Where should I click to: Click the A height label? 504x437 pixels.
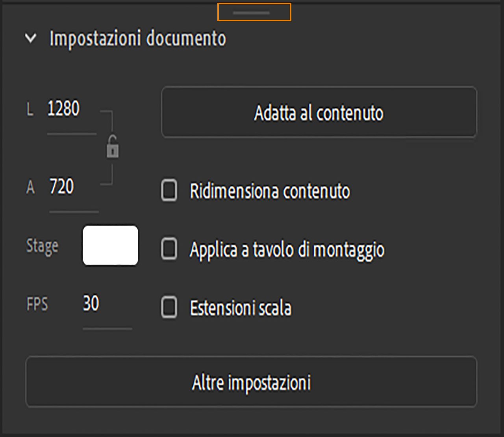pyautogui.click(x=31, y=187)
